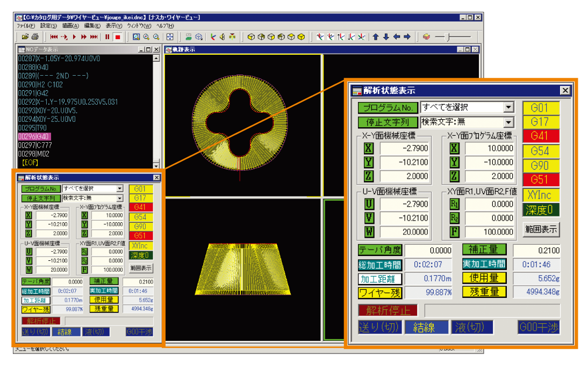Open the ヘルプ(H) menu
Viewport: 588px width, 365px height.
[165, 26]
